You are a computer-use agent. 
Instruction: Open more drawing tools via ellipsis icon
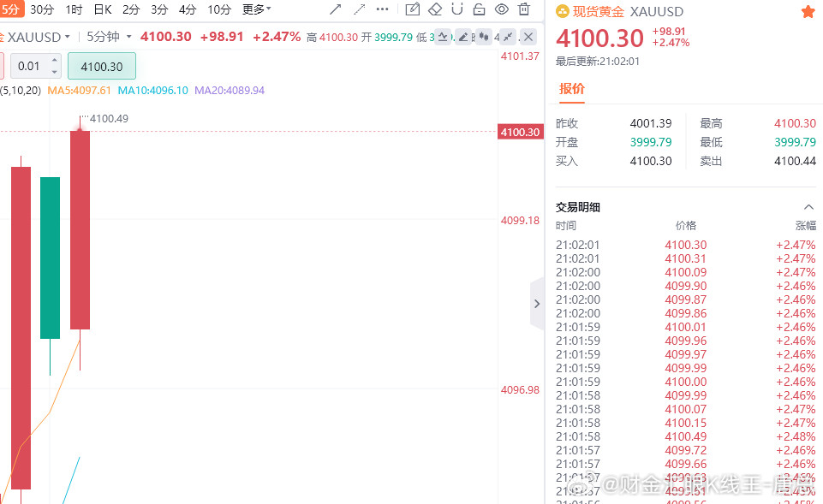(382, 9)
